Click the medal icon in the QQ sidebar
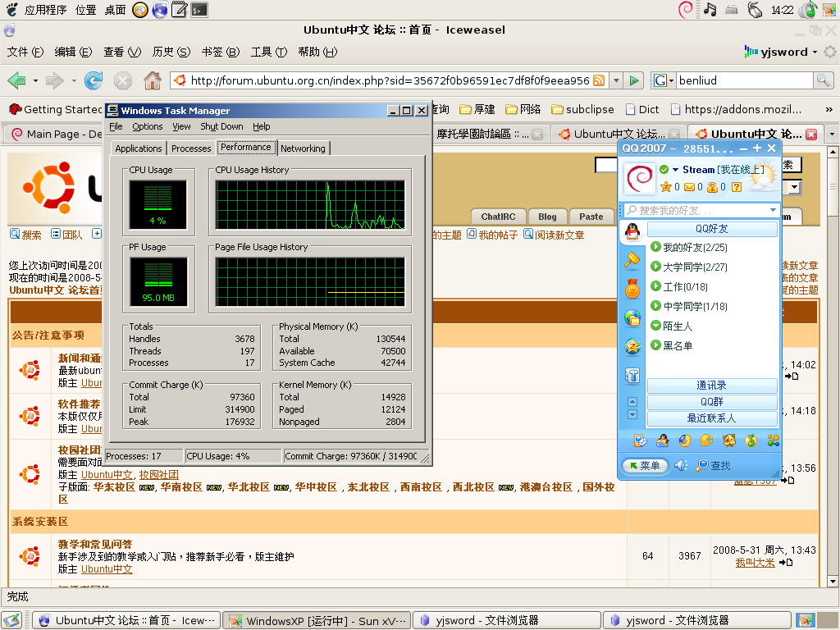840x630 pixels. 632,290
